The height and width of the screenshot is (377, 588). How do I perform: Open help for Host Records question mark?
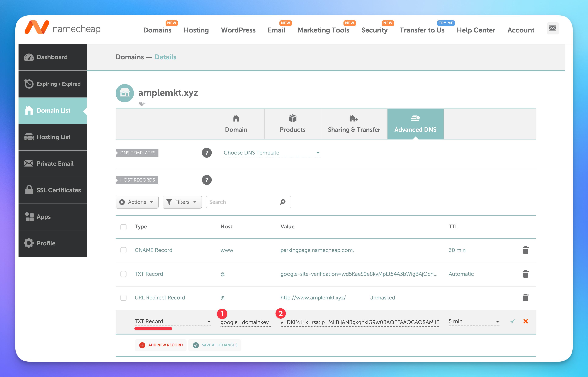(207, 180)
